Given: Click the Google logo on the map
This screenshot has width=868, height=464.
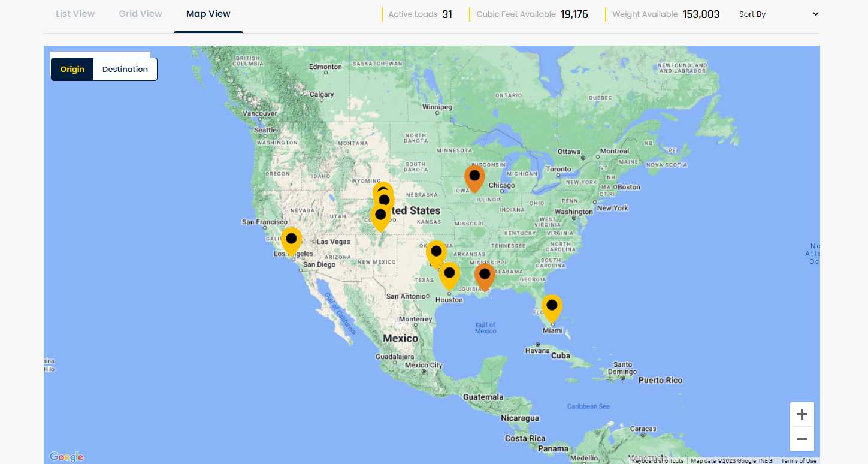Looking at the screenshot, I should click(66, 457).
